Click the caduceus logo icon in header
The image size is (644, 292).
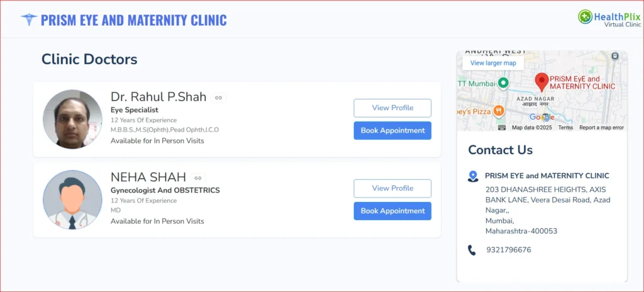29,20
